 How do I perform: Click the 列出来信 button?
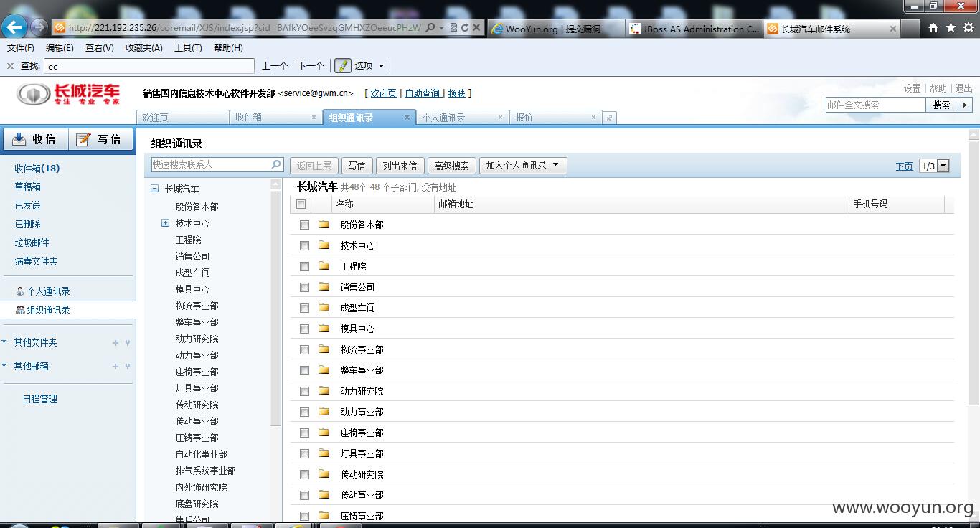pos(400,166)
